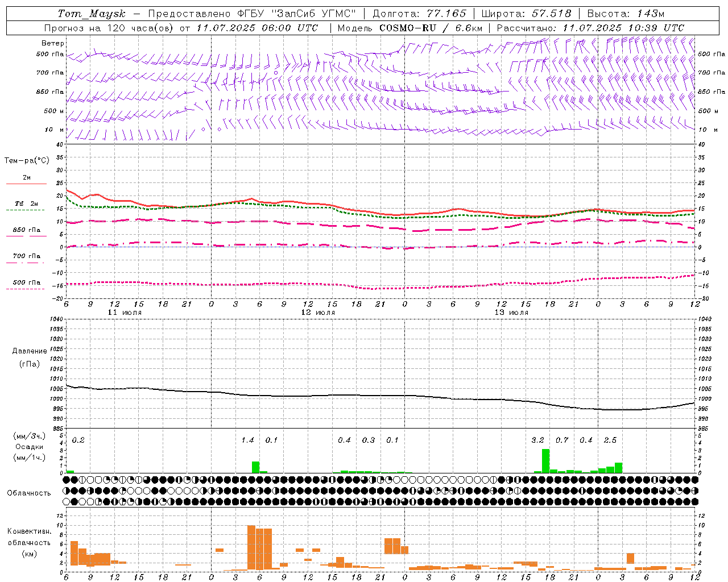Click the Тем-ра(°C) axis title

pos(27,160)
